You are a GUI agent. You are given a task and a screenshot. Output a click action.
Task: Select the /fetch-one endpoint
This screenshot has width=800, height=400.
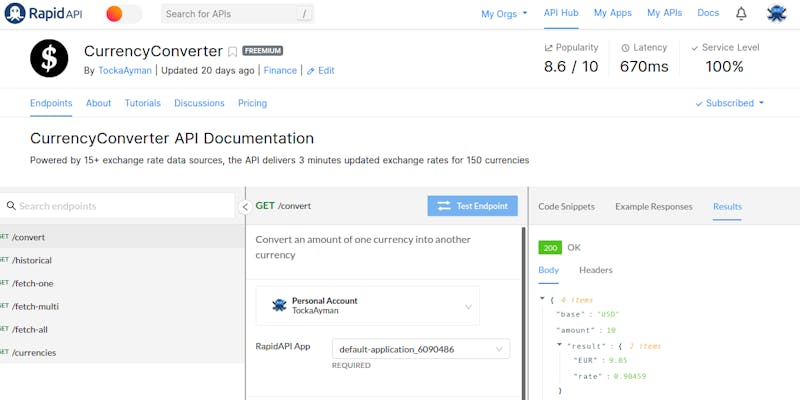point(122,283)
